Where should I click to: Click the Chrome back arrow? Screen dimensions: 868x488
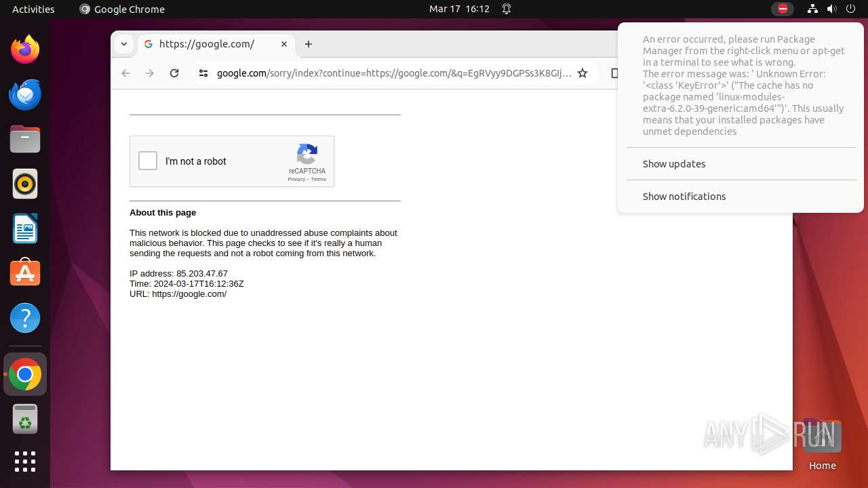point(125,73)
